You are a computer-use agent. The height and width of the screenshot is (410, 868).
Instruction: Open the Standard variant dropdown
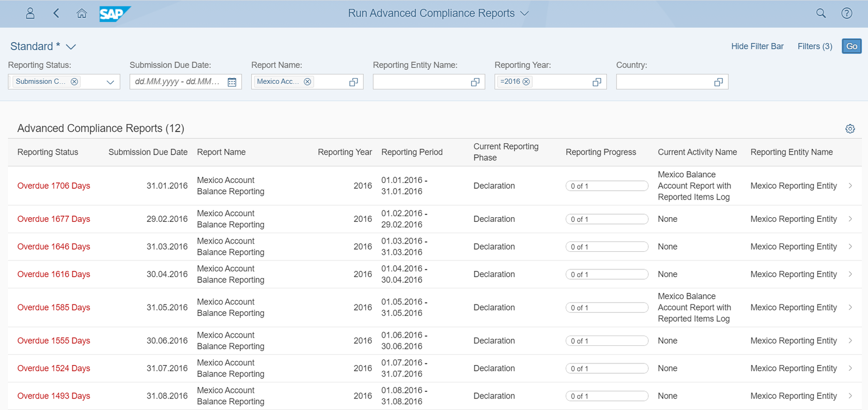[71, 47]
